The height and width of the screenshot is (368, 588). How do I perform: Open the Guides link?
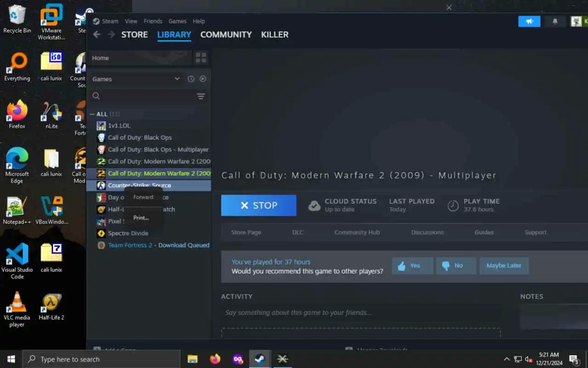click(x=484, y=232)
